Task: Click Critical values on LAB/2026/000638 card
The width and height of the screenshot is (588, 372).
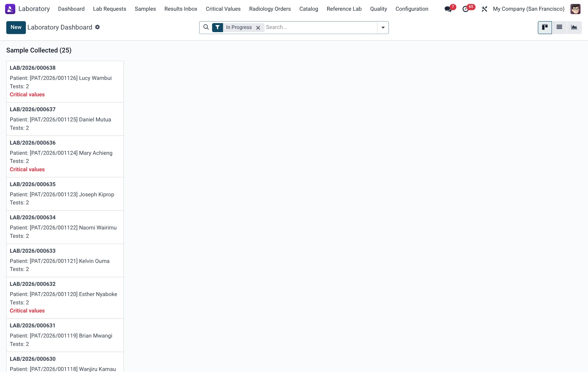Action: coord(27,95)
